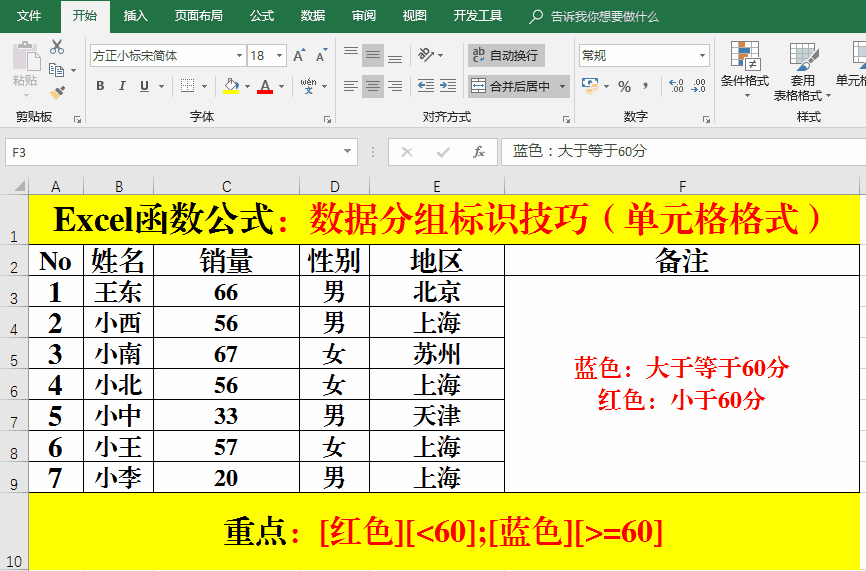Open 条件格式 conditional formatting

(744, 70)
